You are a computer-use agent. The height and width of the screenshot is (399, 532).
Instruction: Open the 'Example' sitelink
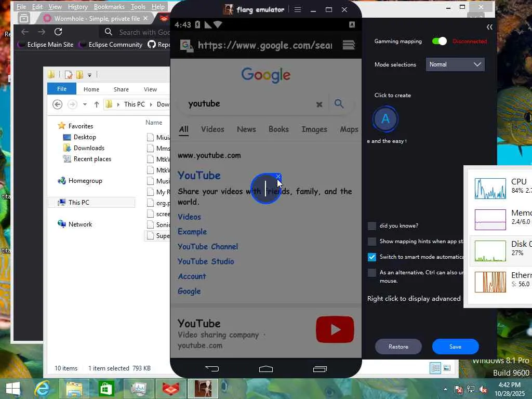[192, 232]
